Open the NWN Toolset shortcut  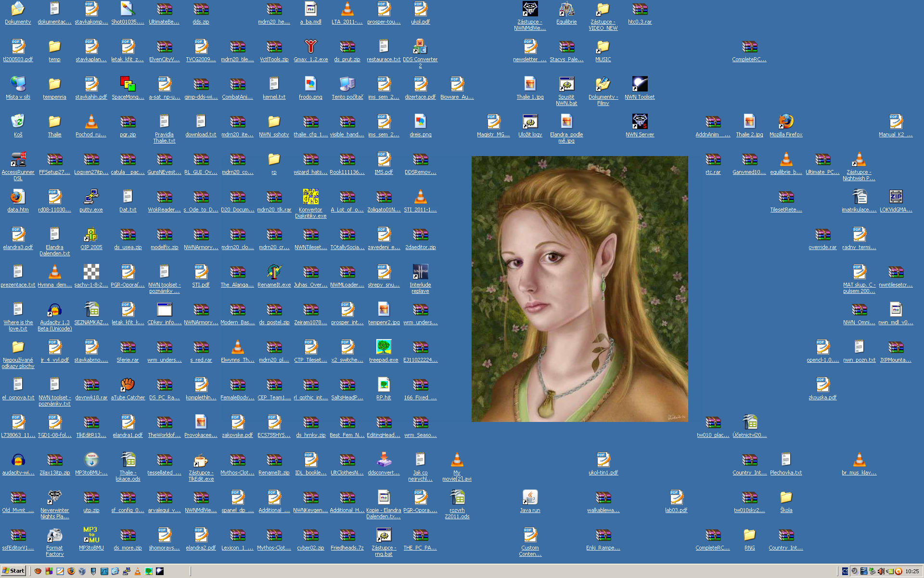point(640,85)
